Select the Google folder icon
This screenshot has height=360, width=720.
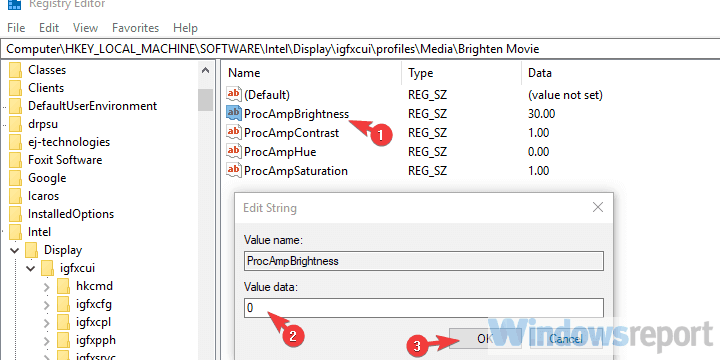(x=16, y=178)
